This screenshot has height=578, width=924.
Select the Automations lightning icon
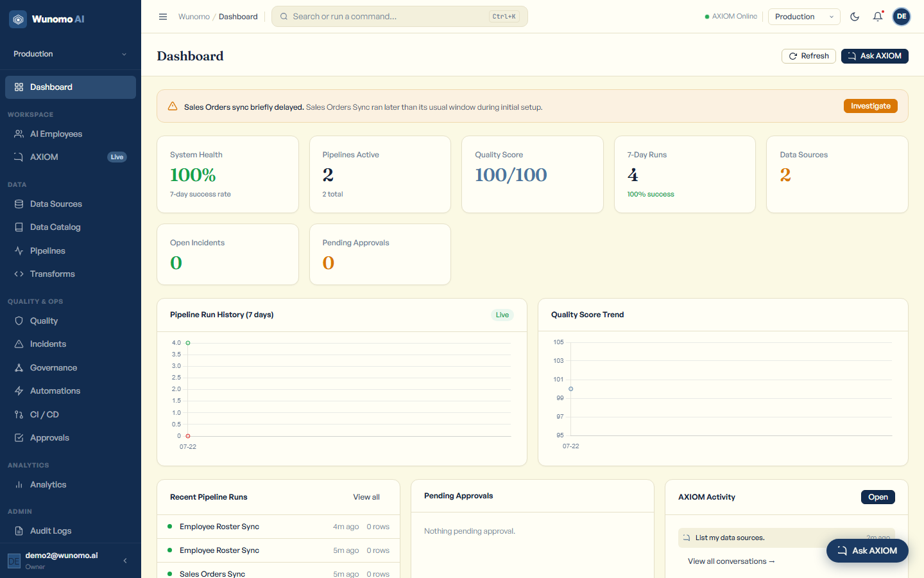(19, 391)
